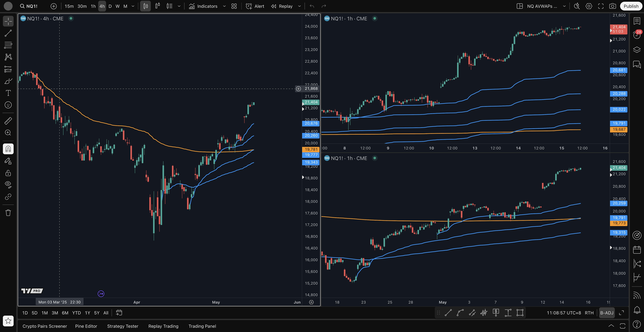
Task: Select the Fibonacci retracement tool
Action: click(8, 45)
